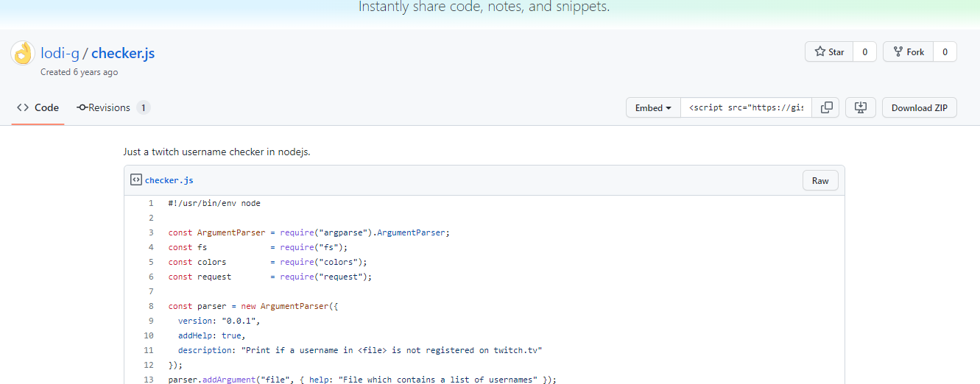Click line number 8 in code

coord(150,306)
